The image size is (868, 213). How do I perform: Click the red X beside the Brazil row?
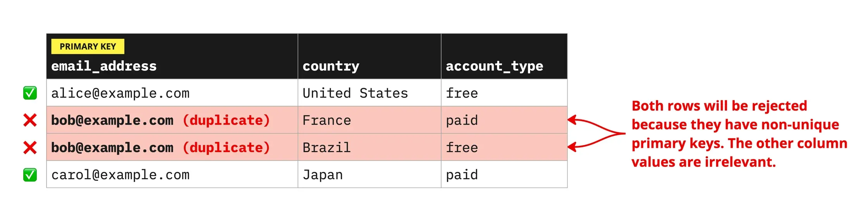(30, 147)
